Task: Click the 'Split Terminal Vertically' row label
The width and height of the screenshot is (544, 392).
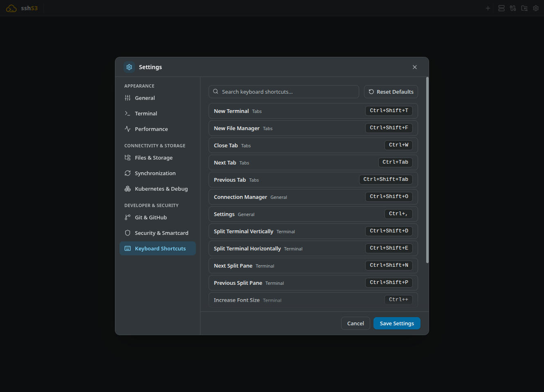Action: click(243, 232)
